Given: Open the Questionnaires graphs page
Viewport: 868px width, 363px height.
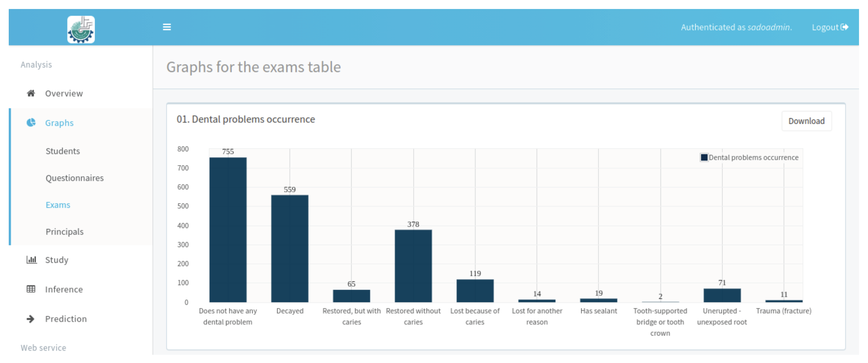Looking at the screenshot, I should tap(75, 178).
